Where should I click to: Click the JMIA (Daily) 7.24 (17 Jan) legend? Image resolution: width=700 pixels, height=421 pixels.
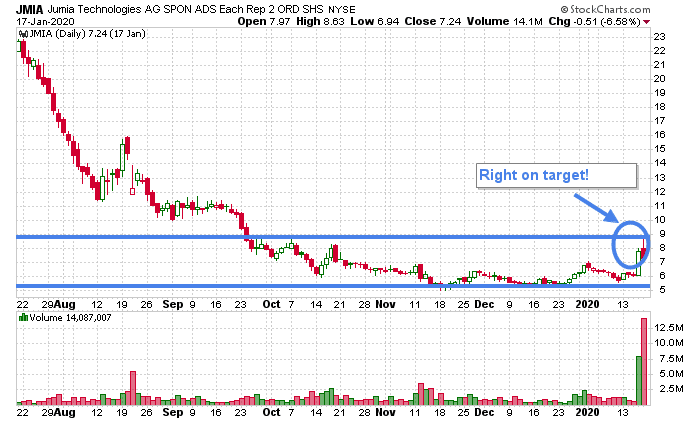tap(88, 34)
